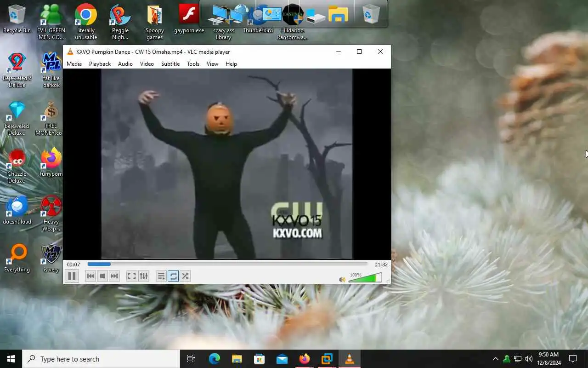Open extended settings (equalizer) in VLC
This screenshot has width=588, height=368.
click(144, 276)
